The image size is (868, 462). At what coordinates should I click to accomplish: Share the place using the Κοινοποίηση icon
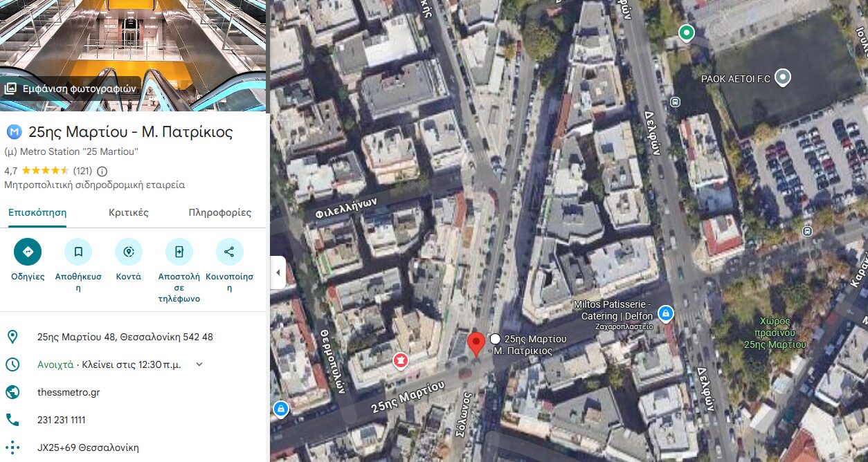230,252
